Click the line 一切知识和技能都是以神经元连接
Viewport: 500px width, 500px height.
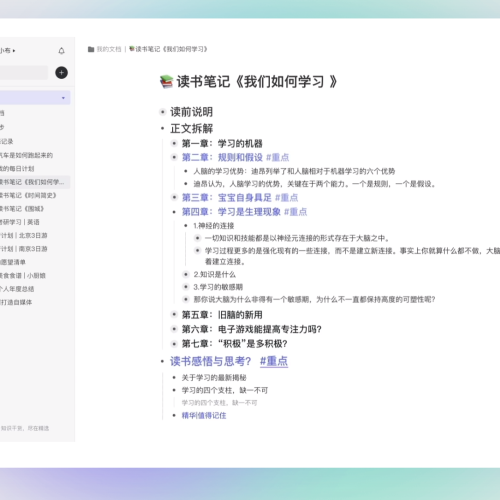point(297,238)
